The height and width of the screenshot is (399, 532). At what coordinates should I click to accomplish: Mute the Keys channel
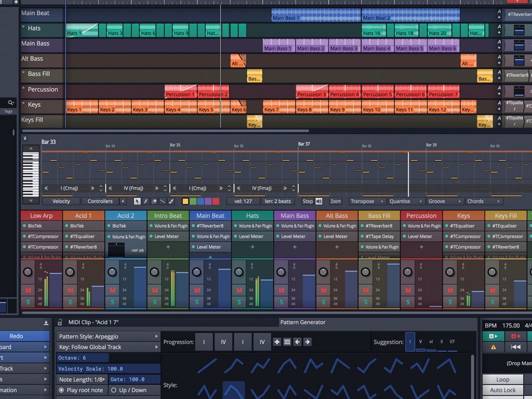coord(450,290)
